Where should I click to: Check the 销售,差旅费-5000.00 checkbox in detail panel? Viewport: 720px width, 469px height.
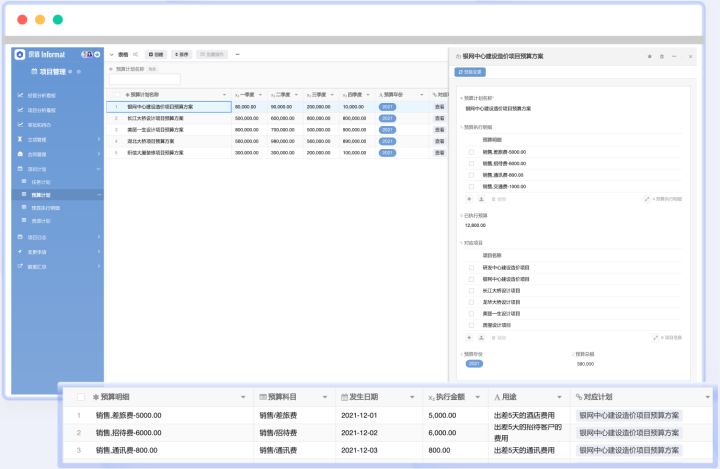tap(471, 151)
